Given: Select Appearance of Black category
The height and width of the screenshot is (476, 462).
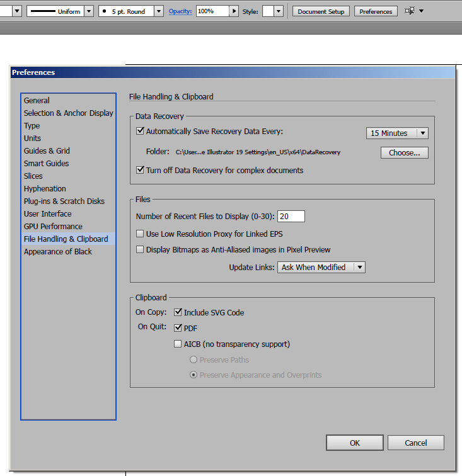Looking at the screenshot, I should (68, 251).
